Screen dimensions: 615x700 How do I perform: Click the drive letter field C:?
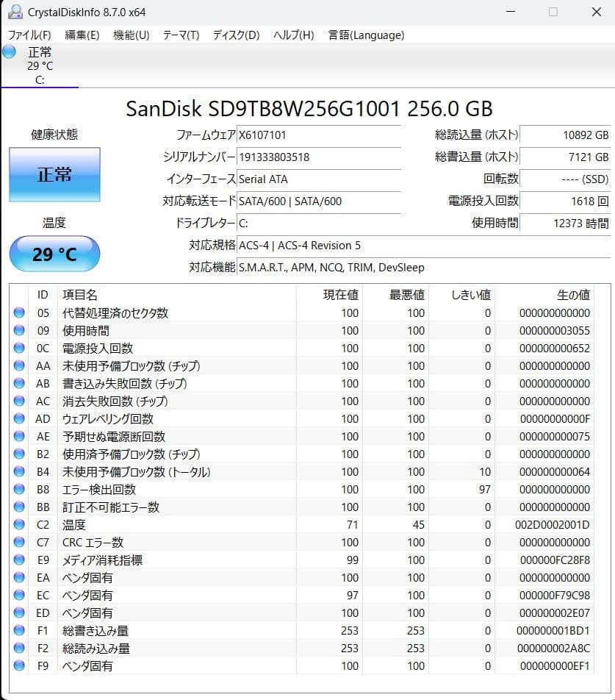pyautogui.click(x=318, y=223)
